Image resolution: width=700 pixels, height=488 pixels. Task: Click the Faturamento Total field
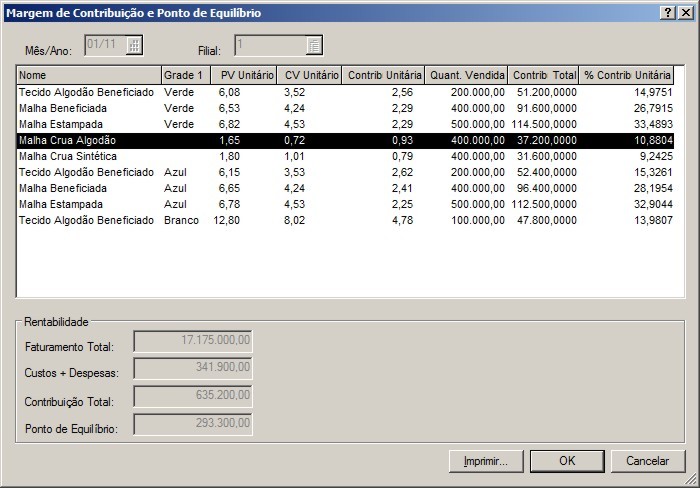193,341
